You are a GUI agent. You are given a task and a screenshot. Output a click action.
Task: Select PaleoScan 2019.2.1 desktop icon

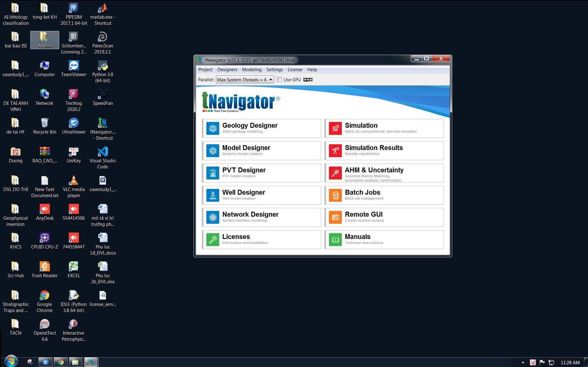(103, 43)
